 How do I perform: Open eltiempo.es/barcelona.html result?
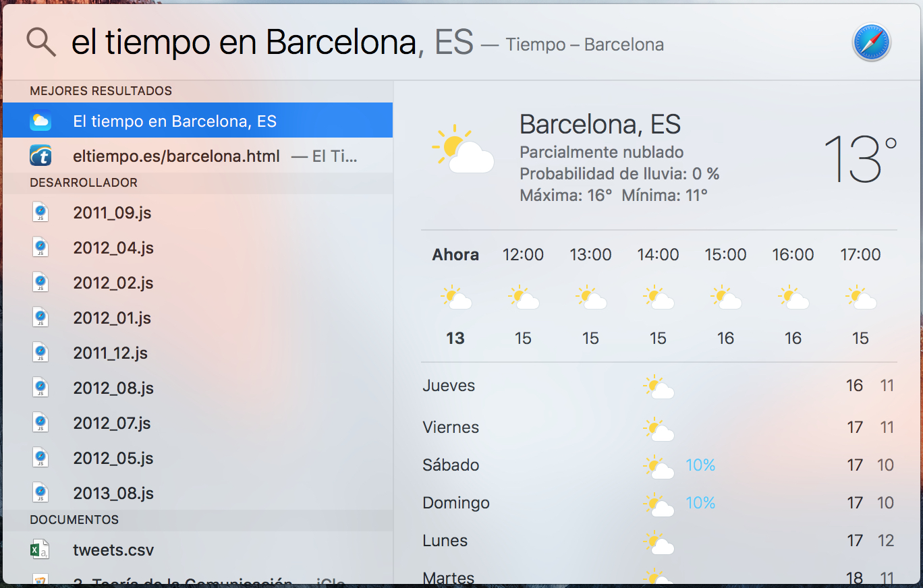[x=198, y=156]
